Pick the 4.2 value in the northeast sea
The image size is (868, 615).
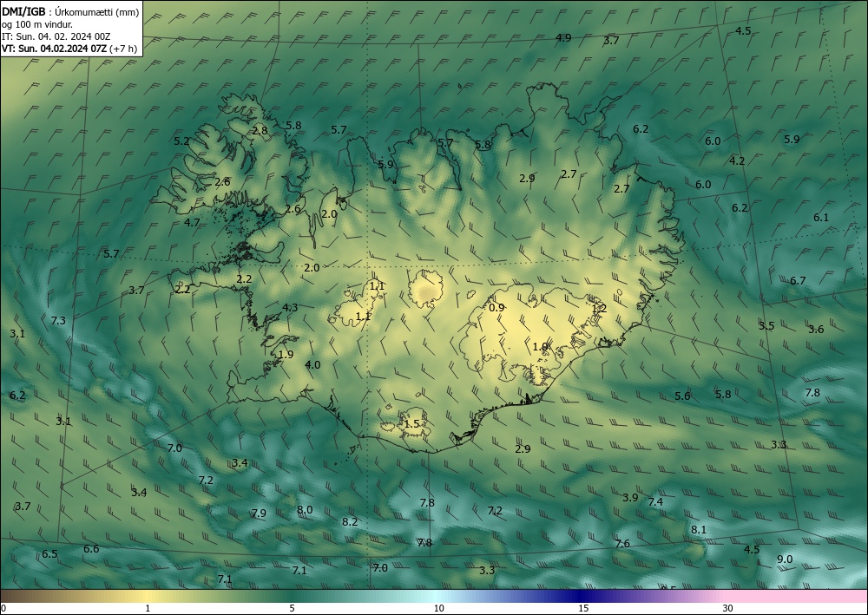[x=737, y=161]
